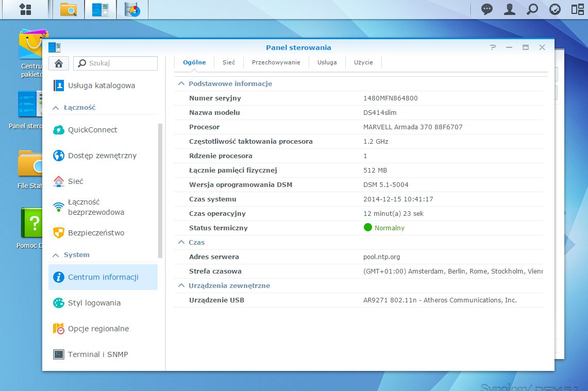Screen dimensions: 588x391
Task: Click the Centrum informacji info icon
Action: pos(59,277)
